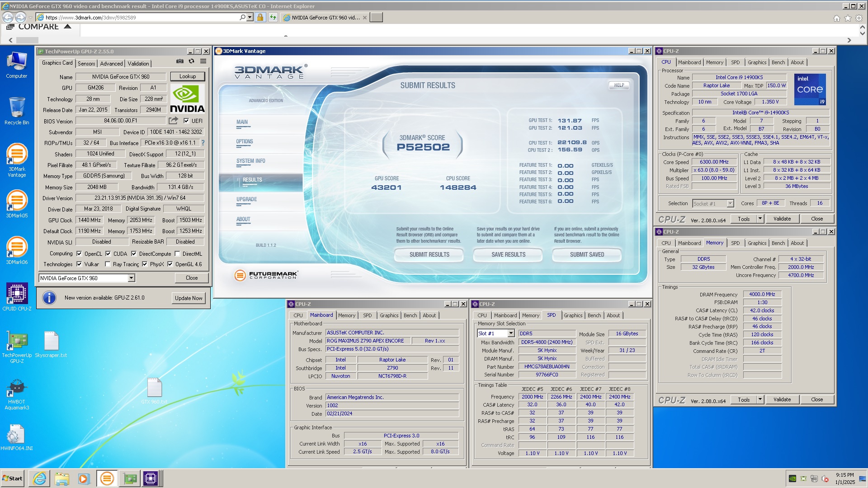Click Validate button in CPU-Z Memory window
868x488 pixels.
point(782,399)
